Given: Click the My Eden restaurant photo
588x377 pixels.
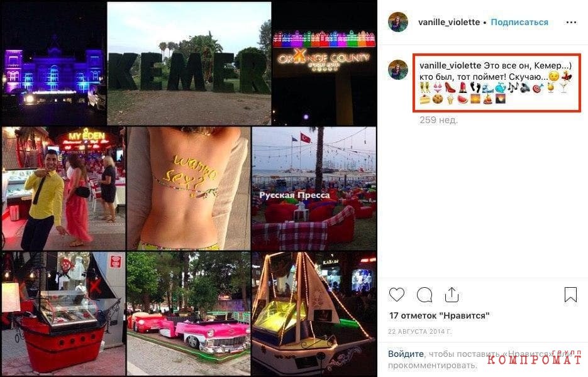Looking at the screenshot, I should pyautogui.click(x=64, y=188).
